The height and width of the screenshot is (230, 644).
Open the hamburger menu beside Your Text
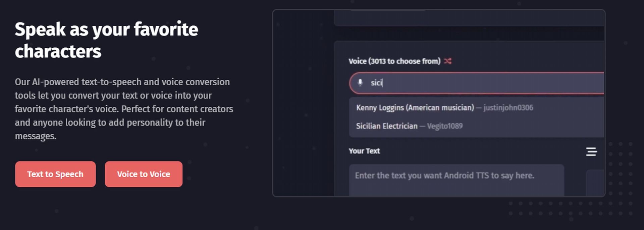pyautogui.click(x=591, y=152)
